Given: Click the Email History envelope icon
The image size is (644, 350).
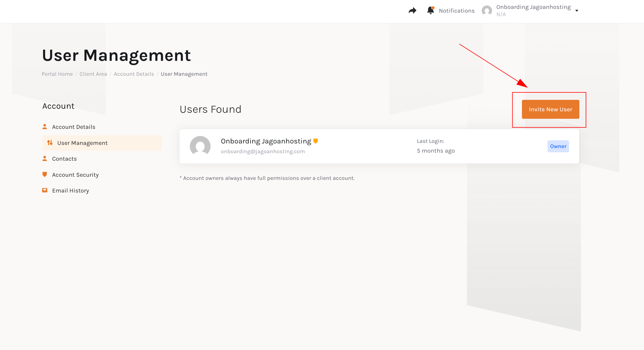Looking at the screenshot, I should click(45, 190).
